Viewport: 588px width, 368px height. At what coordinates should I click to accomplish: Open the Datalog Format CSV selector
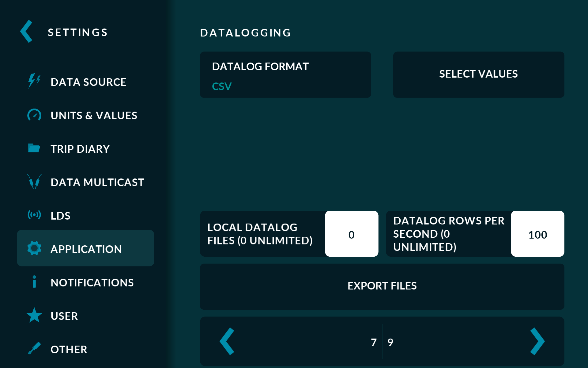pos(285,75)
